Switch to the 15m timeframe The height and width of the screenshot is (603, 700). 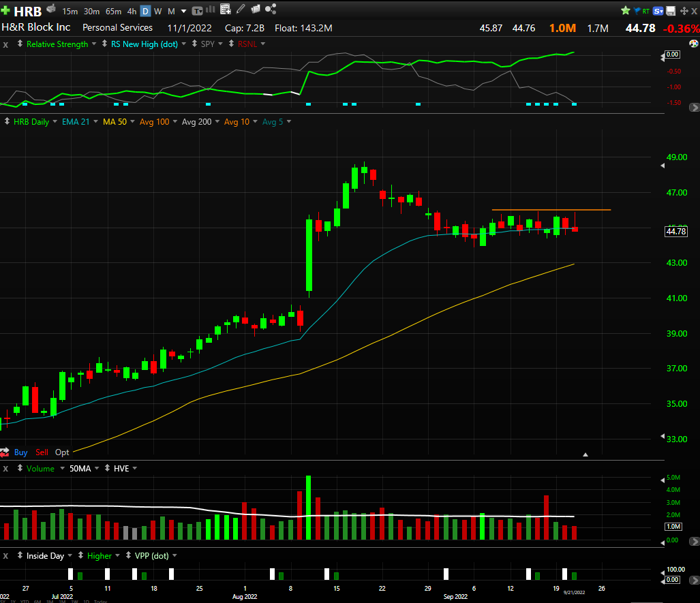tap(70, 11)
